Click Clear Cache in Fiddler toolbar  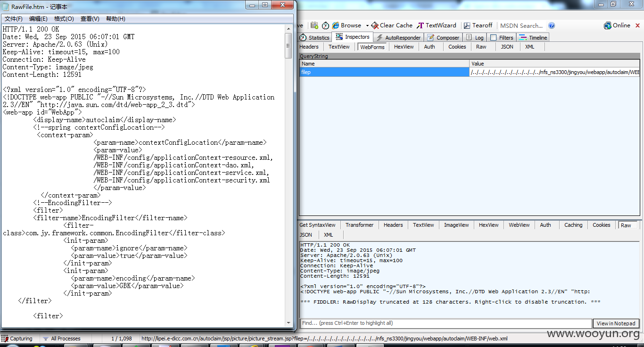pos(392,25)
